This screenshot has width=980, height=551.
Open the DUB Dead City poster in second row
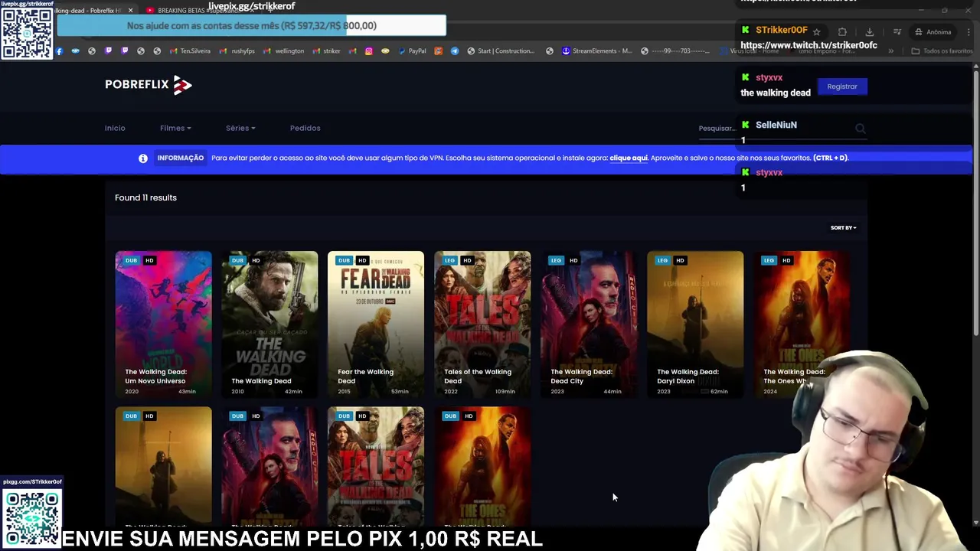click(x=269, y=467)
